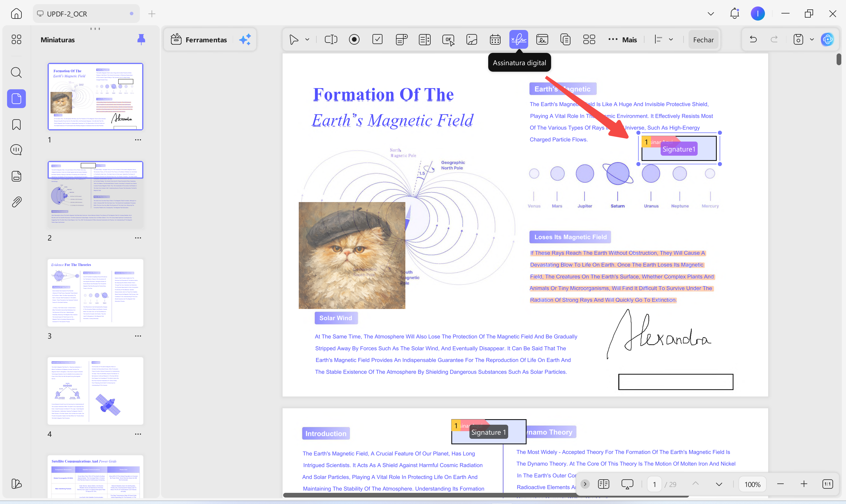The image size is (846, 504).
Task: Select the list box field tool
Action: pos(425,39)
